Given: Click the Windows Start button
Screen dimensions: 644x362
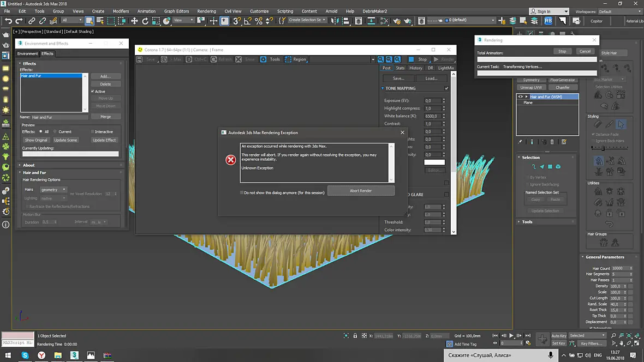Looking at the screenshot, I should 8,355.
